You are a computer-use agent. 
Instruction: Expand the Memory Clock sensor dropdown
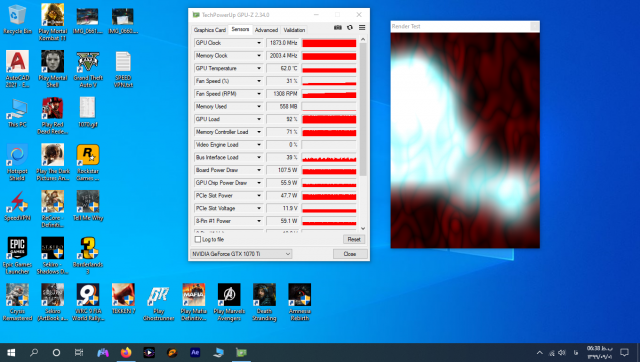[x=259, y=56]
